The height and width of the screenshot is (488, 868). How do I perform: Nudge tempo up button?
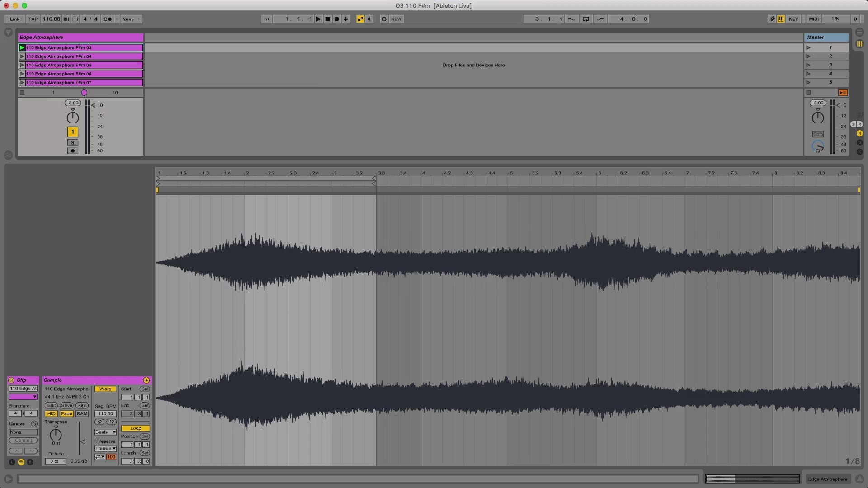pos(75,19)
